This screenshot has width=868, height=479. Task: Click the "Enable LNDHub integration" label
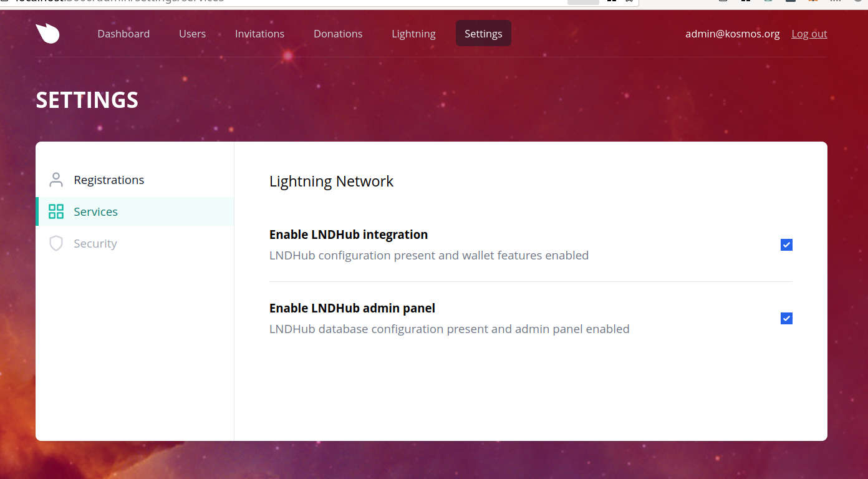(349, 235)
